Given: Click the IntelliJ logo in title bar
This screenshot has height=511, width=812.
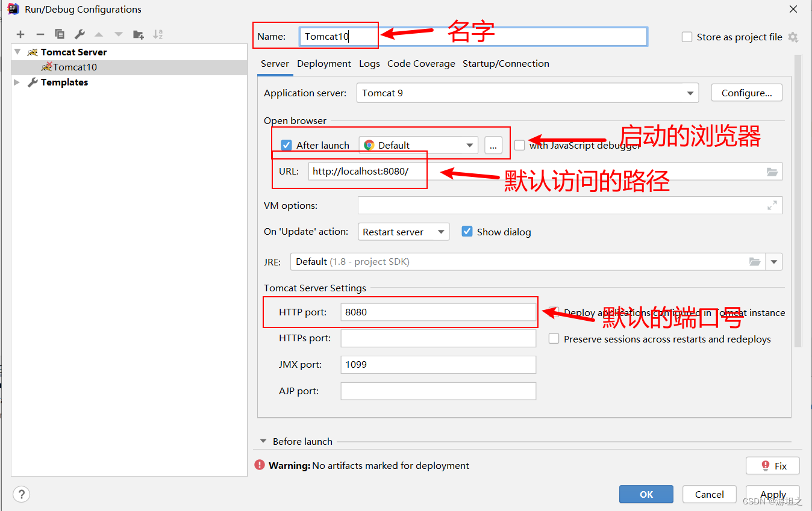Looking at the screenshot, I should [x=13, y=9].
